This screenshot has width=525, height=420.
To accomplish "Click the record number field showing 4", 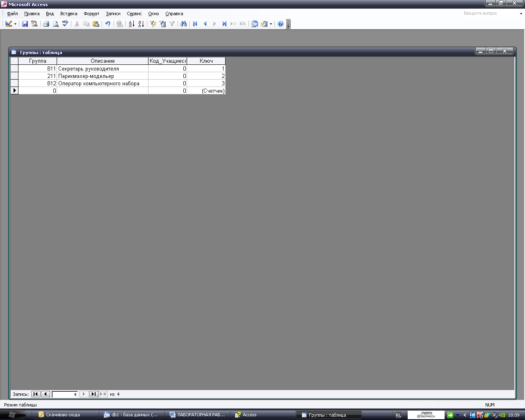I will coord(65,394).
